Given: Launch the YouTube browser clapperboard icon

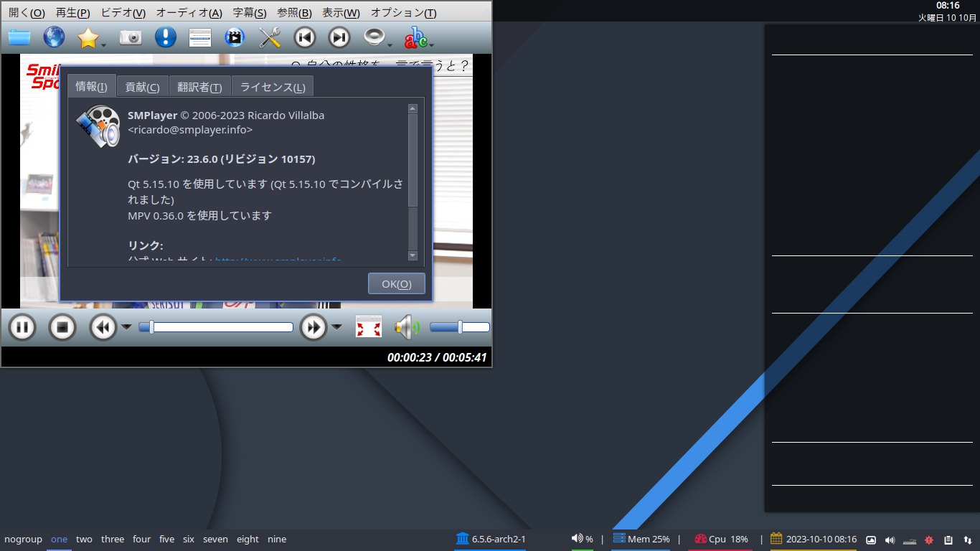Looking at the screenshot, I should [235, 37].
